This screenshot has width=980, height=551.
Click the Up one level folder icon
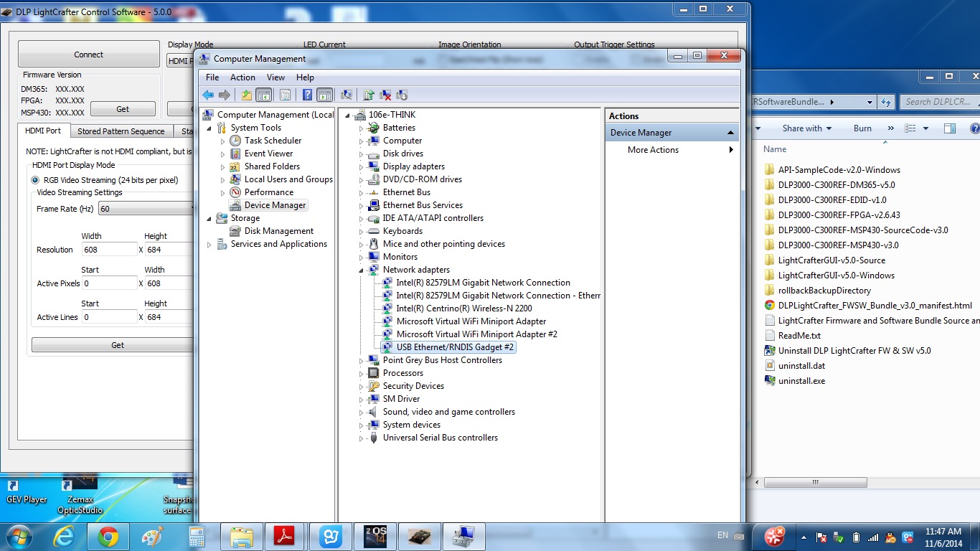tap(247, 95)
